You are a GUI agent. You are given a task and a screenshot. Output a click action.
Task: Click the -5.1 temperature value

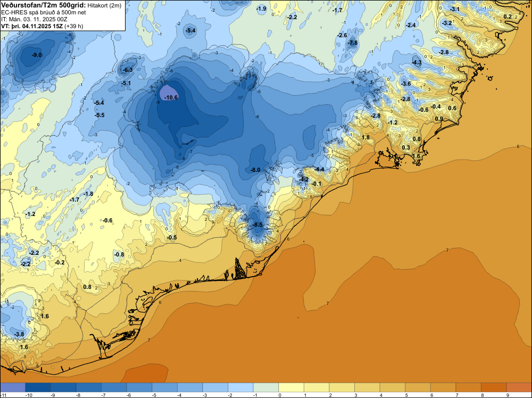coord(126,83)
